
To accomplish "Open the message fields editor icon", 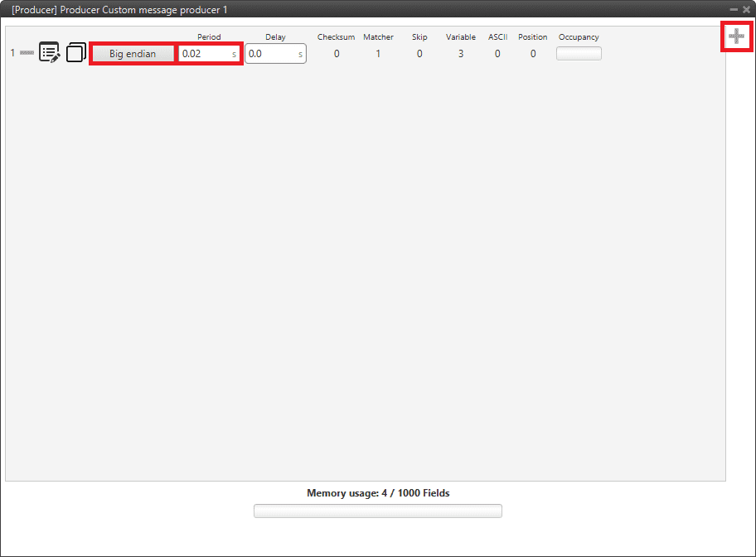I will (x=50, y=53).
